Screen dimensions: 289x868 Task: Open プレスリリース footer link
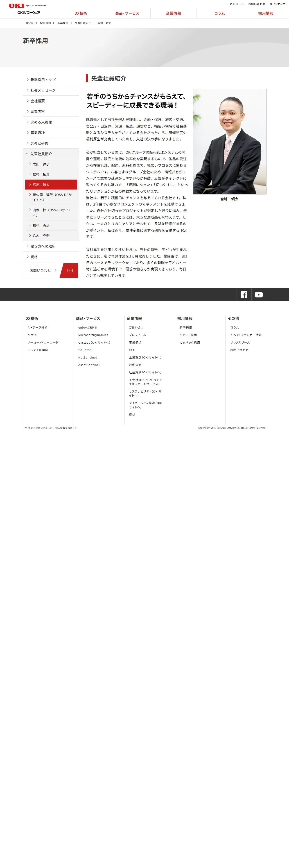pos(240,343)
